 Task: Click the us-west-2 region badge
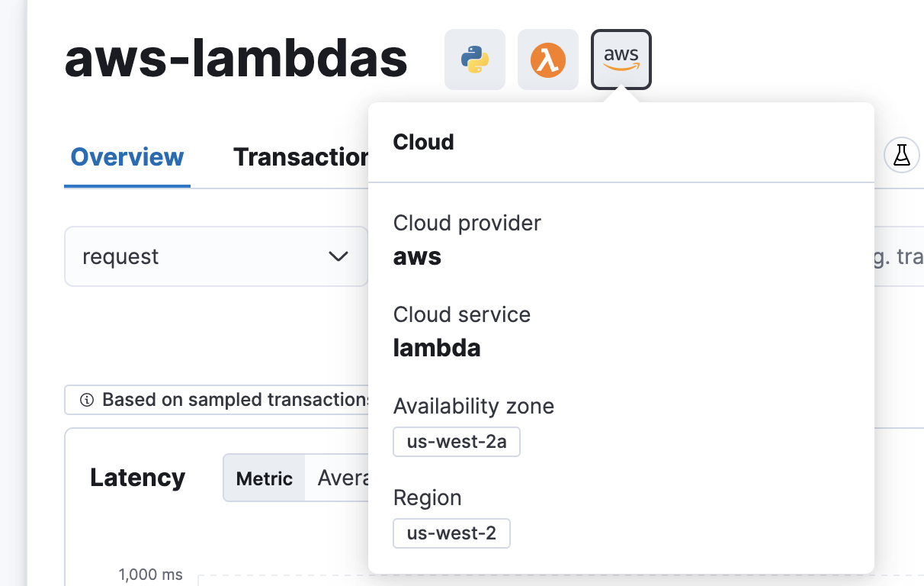(451, 533)
